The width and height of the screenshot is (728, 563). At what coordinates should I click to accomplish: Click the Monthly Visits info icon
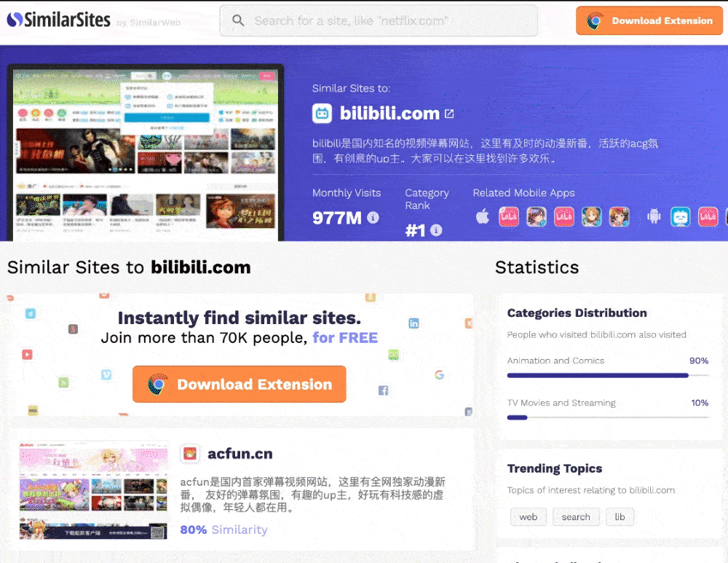373,217
